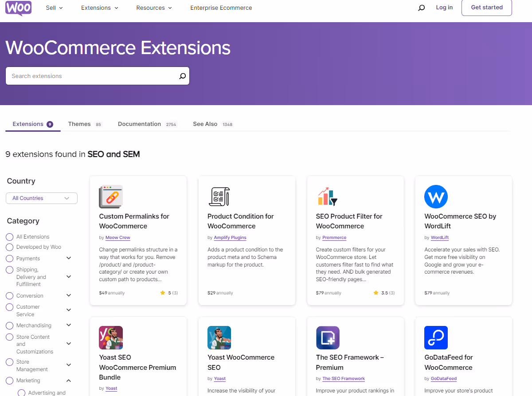
Task: Click inside the Search extensions field
Action: (x=89, y=76)
